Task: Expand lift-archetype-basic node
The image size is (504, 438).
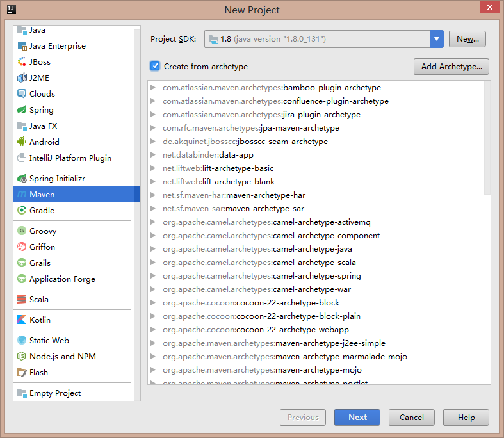Action: pos(153,168)
